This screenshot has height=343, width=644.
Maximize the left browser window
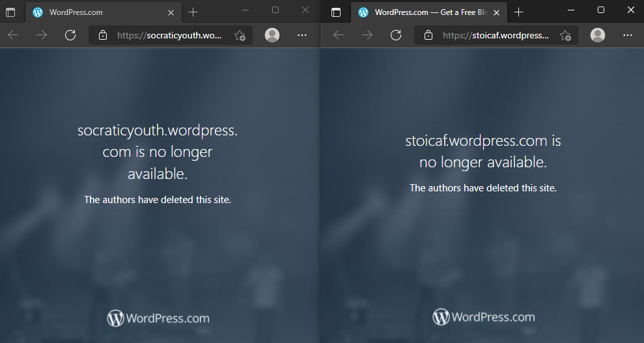(x=275, y=10)
